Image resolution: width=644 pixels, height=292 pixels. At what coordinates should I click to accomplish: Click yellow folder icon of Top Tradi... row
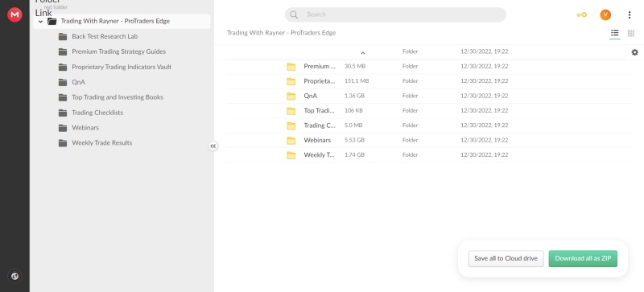[x=291, y=111]
